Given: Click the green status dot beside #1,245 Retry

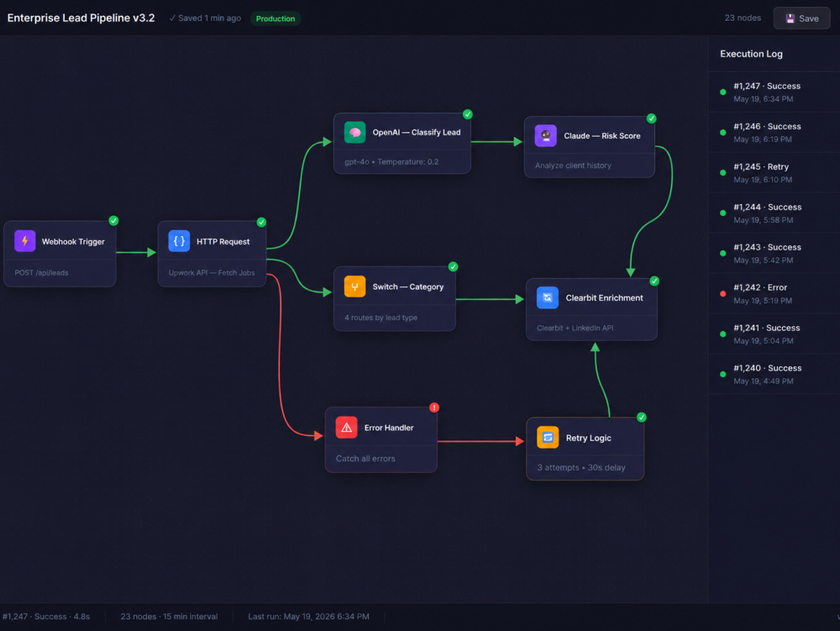Looking at the screenshot, I should [x=722, y=172].
